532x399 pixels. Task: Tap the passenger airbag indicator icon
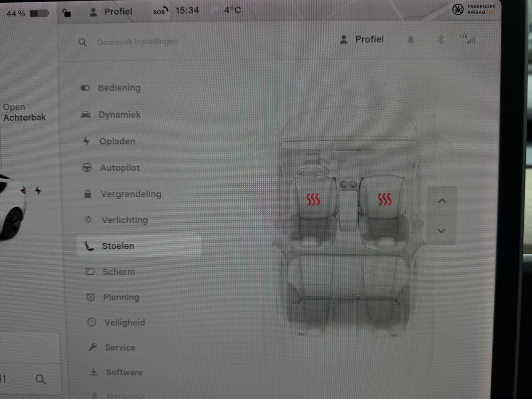(x=458, y=10)
